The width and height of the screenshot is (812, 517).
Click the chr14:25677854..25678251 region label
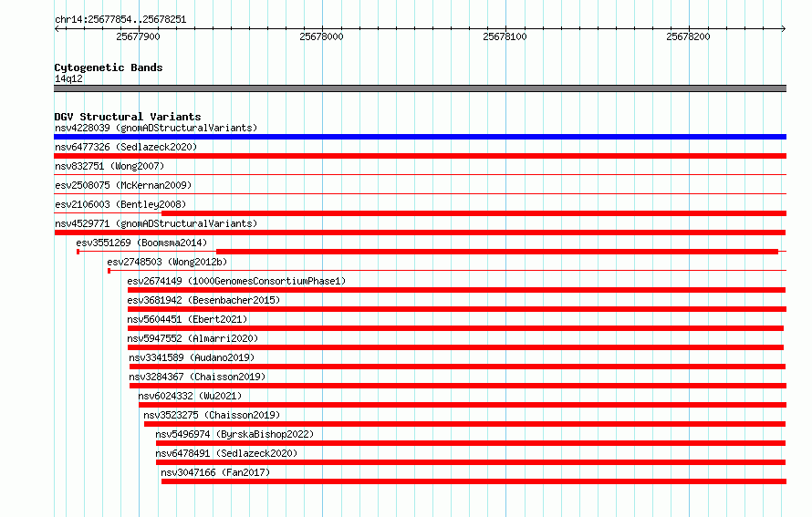click(x=120, y=20)
